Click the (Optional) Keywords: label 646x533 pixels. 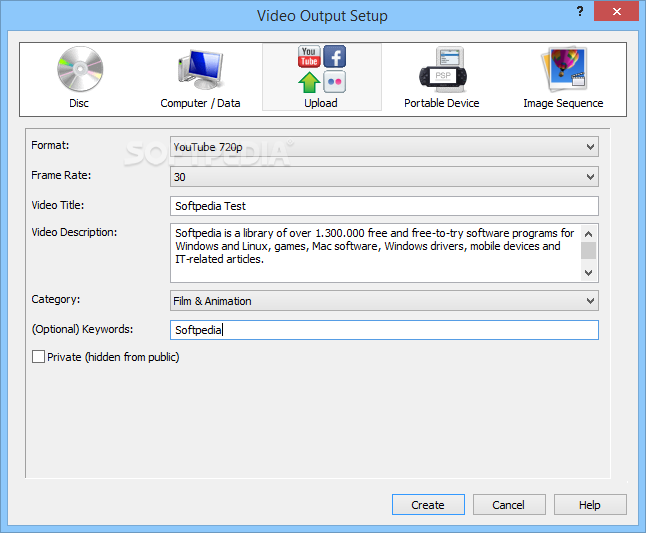[82, 329]
